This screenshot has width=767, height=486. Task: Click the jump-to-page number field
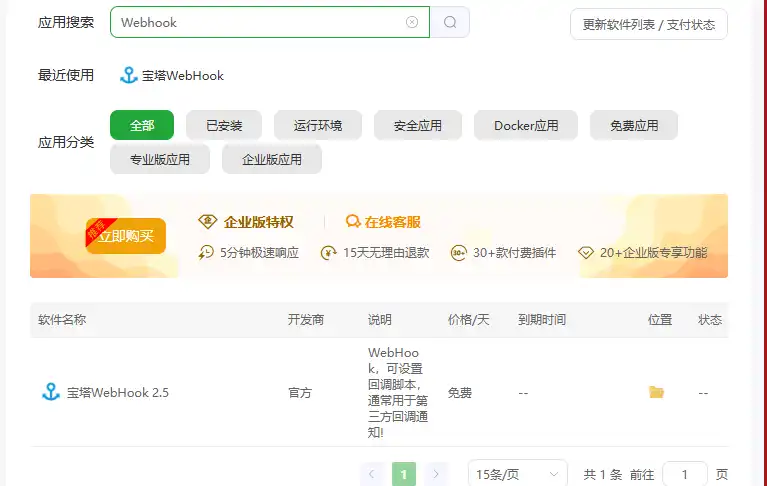coord(685,473)
